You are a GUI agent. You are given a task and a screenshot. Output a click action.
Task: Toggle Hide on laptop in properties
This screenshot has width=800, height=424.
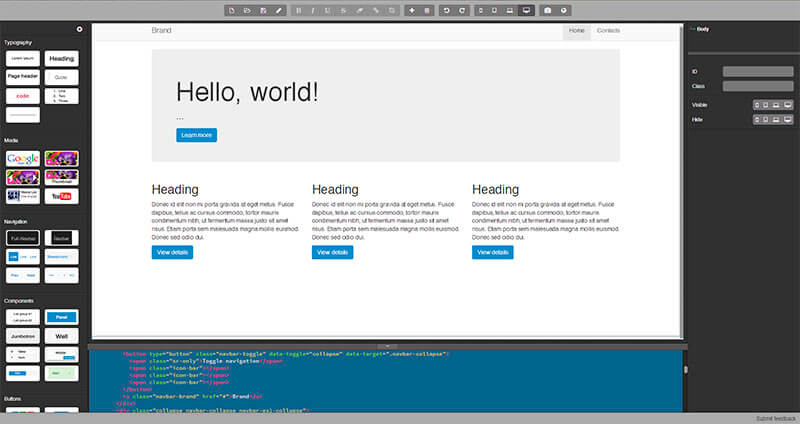pyautogui.click(x=776, y=120)
